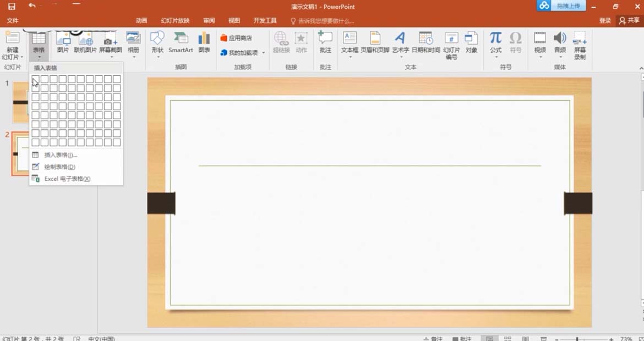
Task: Switch to the 动画 ribbon tab
Action: pyautogui.click(x=141, y=20)
